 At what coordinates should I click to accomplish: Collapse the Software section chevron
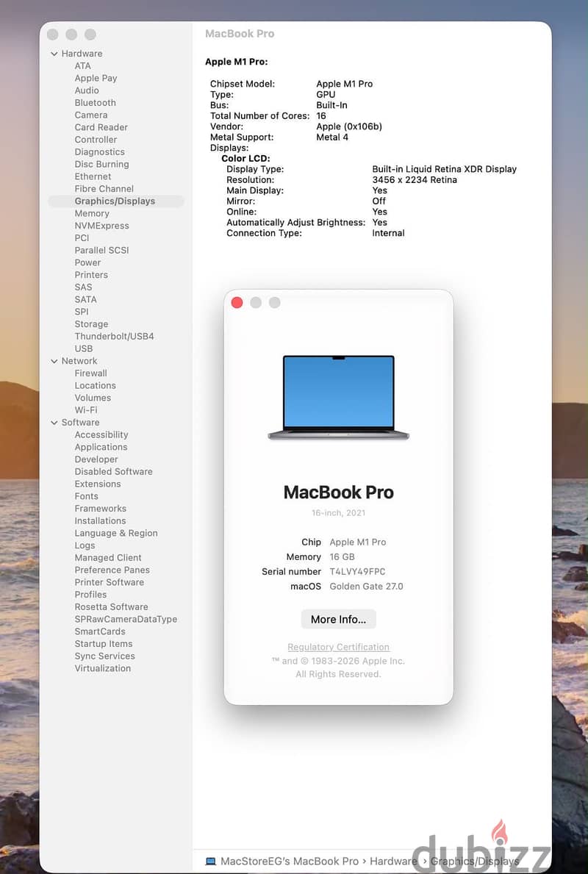(x=54, y=423)
